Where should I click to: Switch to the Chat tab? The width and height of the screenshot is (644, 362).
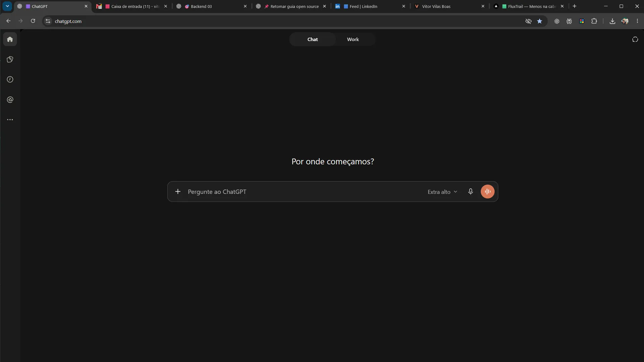click(x=312, y=39)
